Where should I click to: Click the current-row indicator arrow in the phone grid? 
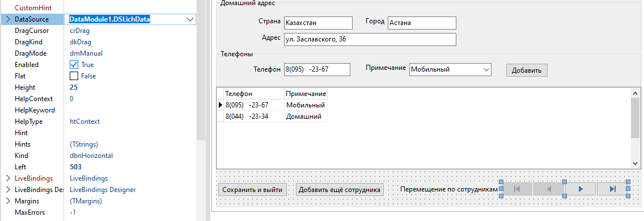coord(220,105)
